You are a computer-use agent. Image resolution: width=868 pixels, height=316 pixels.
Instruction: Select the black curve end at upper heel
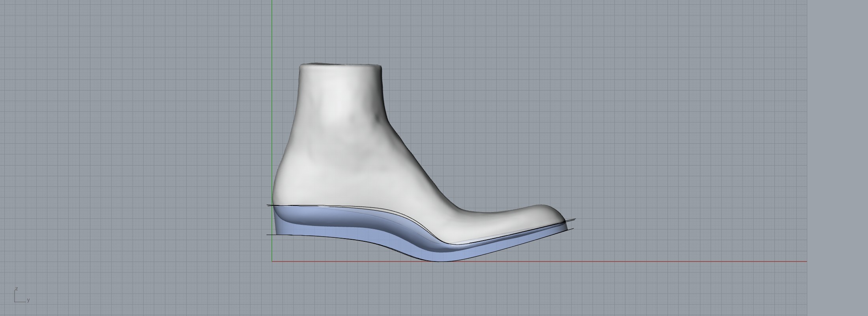[x=268, y=205]
